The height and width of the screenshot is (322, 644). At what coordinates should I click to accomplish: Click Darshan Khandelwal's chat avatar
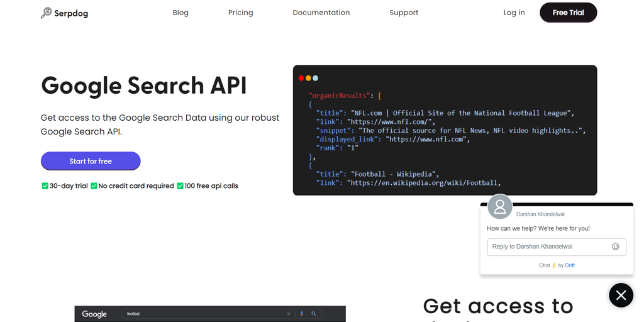[x=500, y=206]
